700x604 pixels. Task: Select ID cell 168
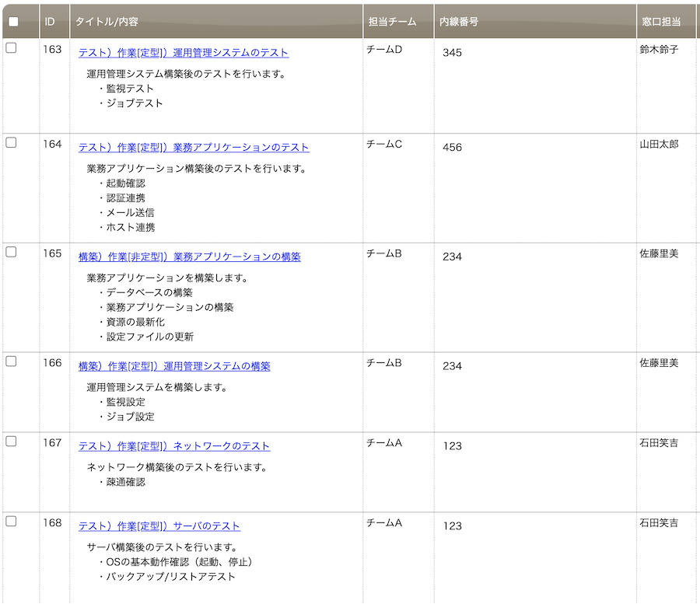[52, 523]
